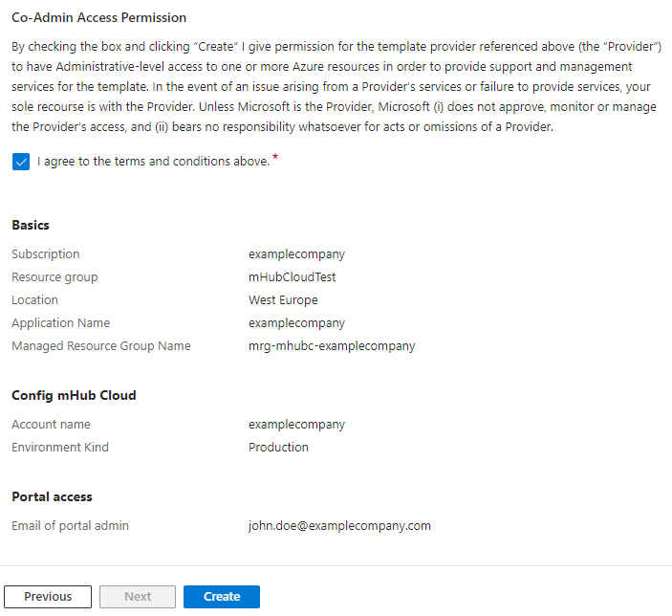Click the 'I agree to the terms' label
Screen dimensions: 672x616
[x=154, y=162]
